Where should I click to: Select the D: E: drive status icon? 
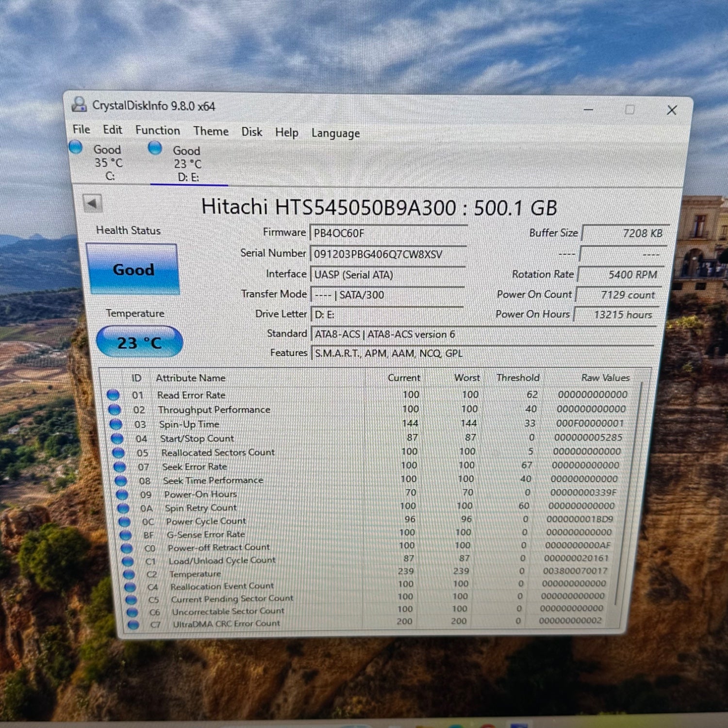tap(155, 148)
